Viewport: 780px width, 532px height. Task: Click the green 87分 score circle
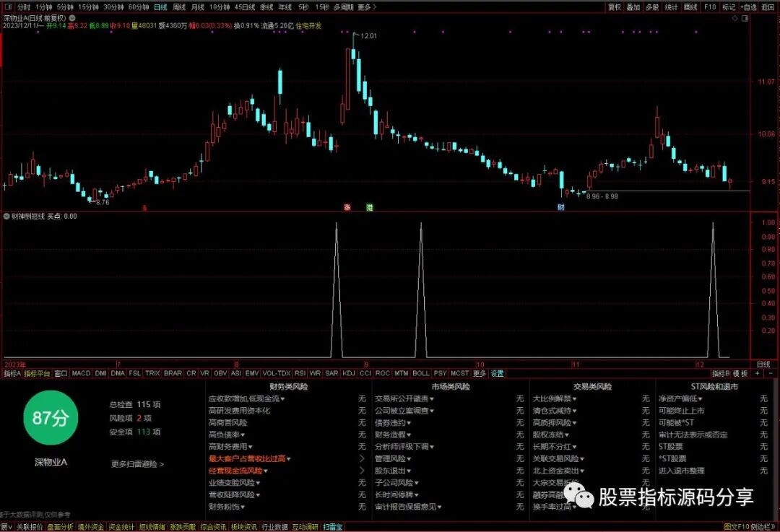point(51,418)
